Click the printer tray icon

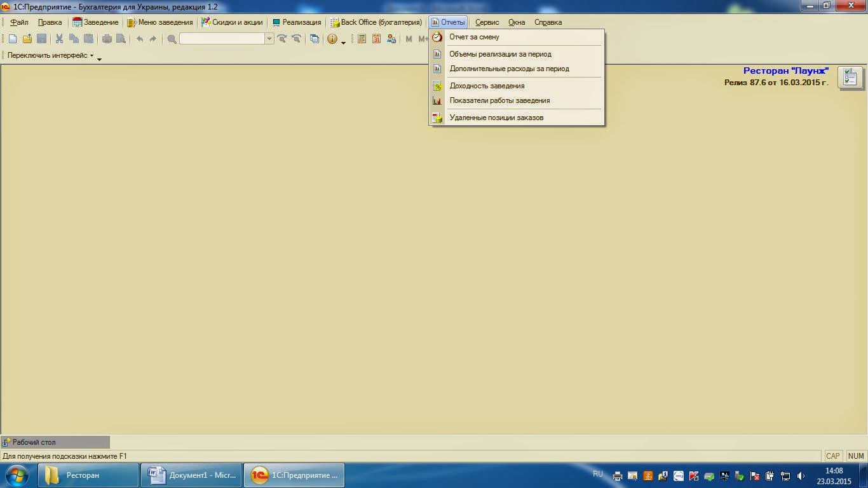click(x=617, y=475)
